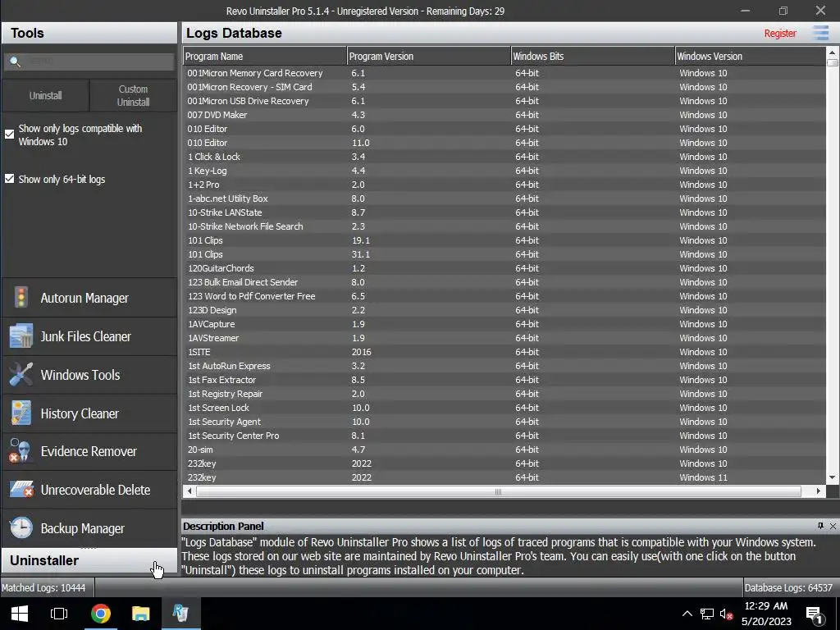This screenshot has height=630, width=840.
Task: Toggle Show only logs compatible with Windows 10
Action: (9, 135)
